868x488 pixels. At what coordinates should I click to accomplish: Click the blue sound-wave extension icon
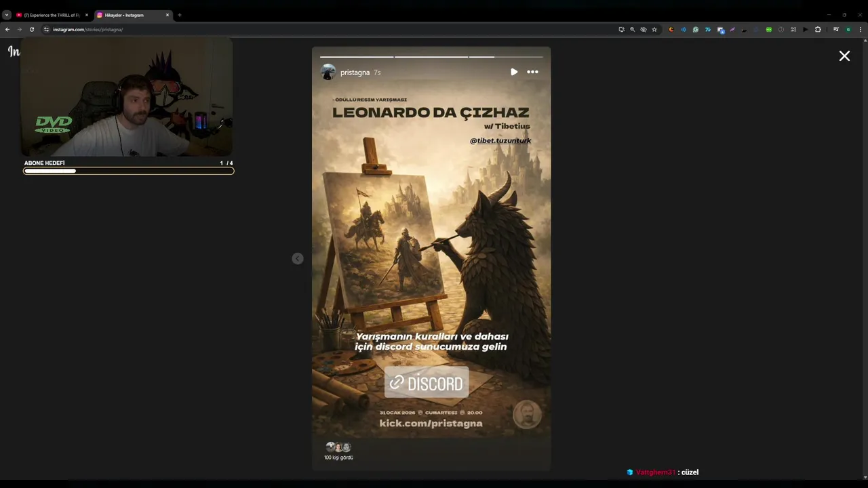[684, 30]
